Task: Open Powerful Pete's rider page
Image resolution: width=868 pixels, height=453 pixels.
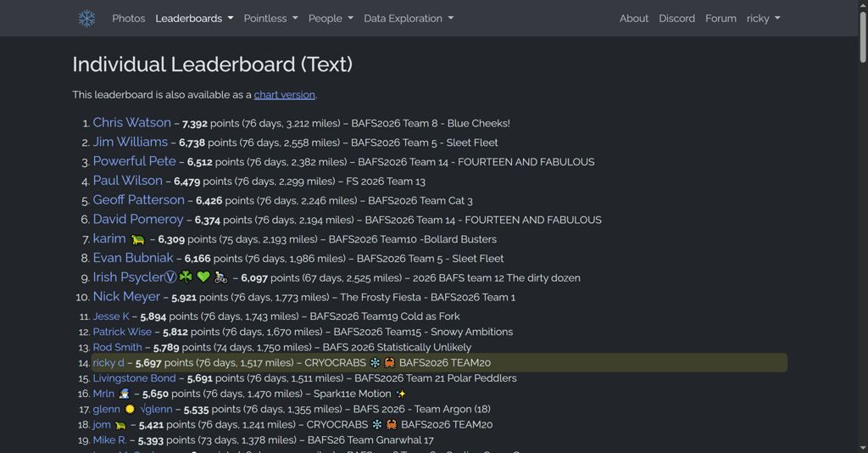Action: point(134,161)
